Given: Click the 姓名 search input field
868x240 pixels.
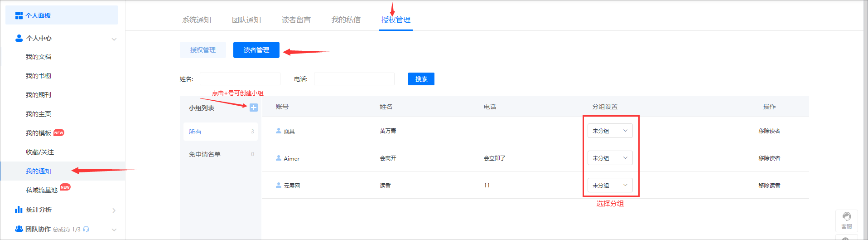Looking at the screenshot, I should pyautogui.click(x=240, y=79).
